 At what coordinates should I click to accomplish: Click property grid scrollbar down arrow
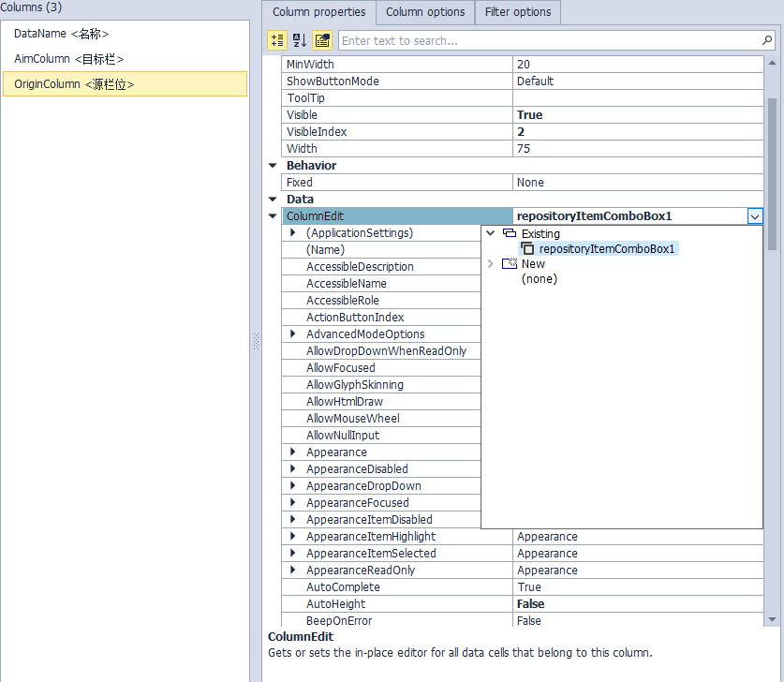click(x=772, y=619)
